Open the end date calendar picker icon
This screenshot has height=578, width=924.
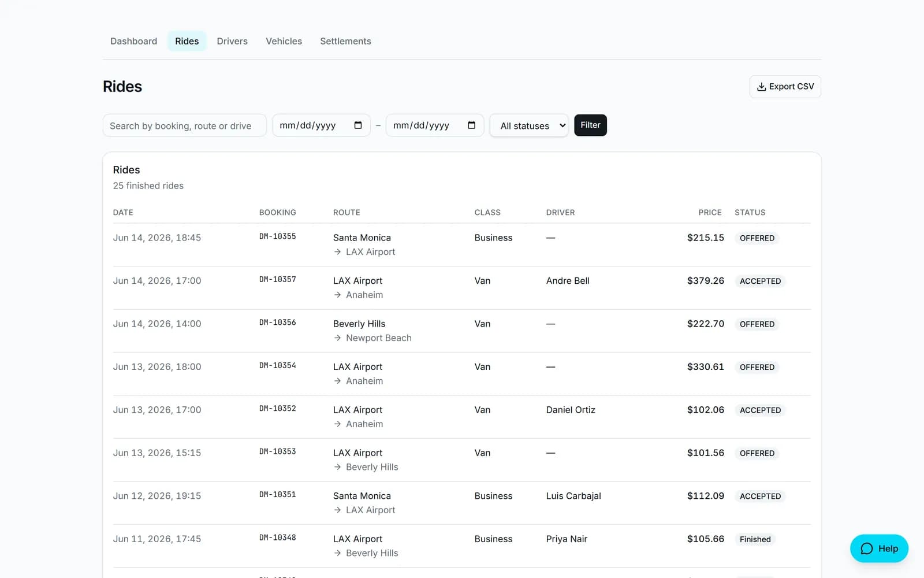472,125
